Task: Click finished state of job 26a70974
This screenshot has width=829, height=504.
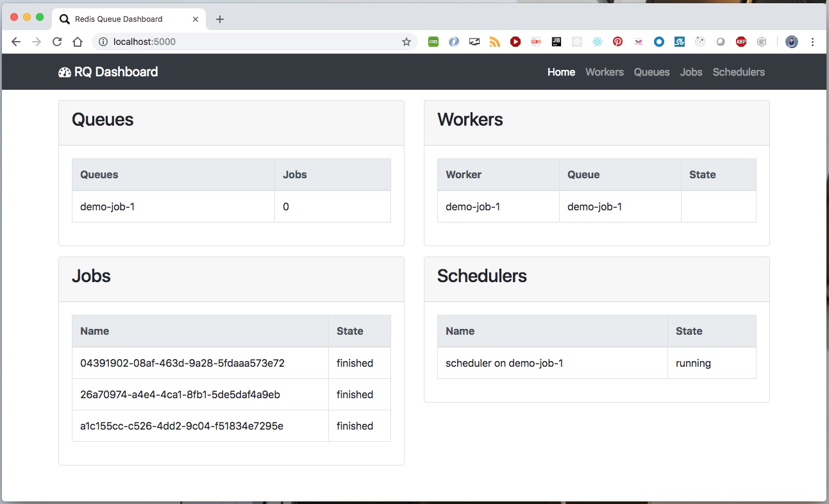Action: [355, 394]
